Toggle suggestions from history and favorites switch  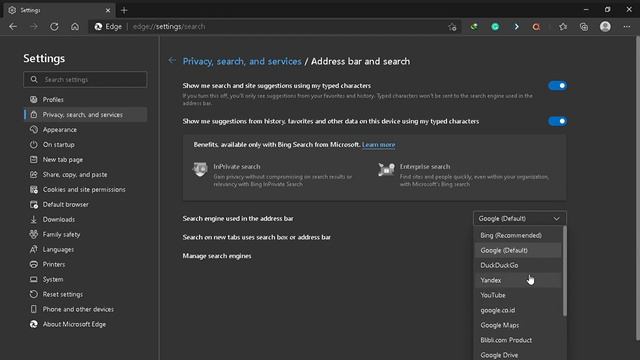(557, 121)
